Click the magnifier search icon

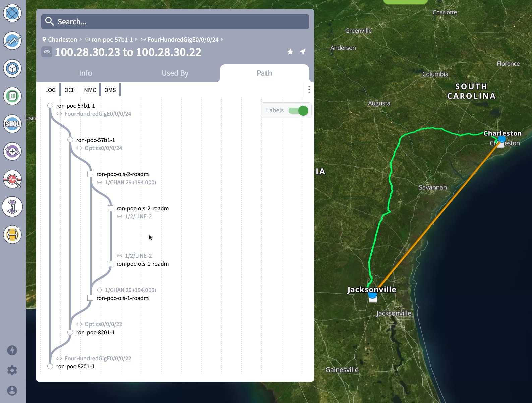click(49, 21)
